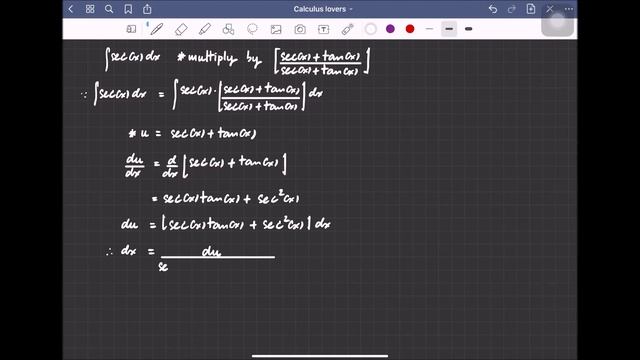Toggle the read-only zoom window tool

coord(131,29)
